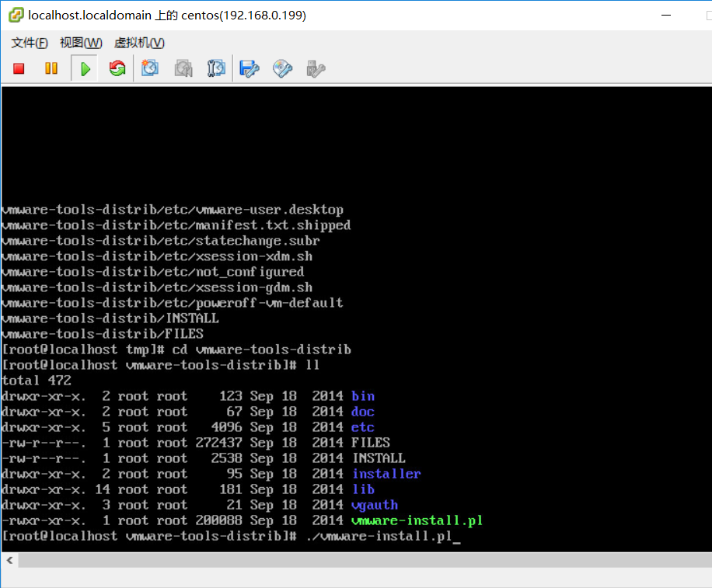This screenshot has width=712, height=588.
Task: Click the INSTALL entry in listing
Action: pos(379,458)
